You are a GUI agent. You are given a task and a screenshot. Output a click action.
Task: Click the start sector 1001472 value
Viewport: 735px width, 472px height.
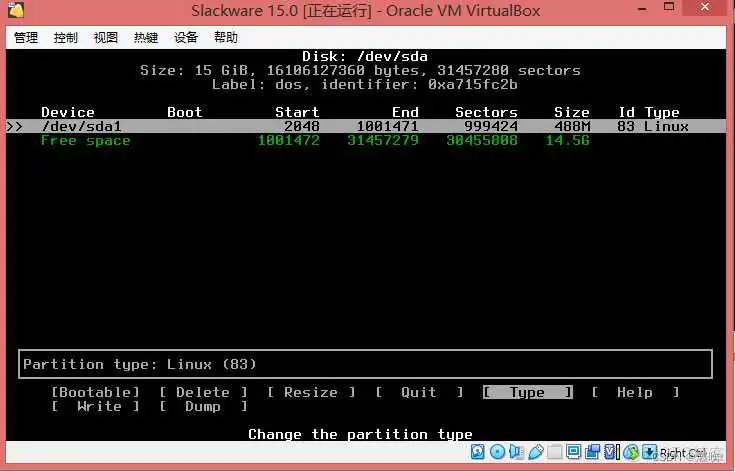289,140
